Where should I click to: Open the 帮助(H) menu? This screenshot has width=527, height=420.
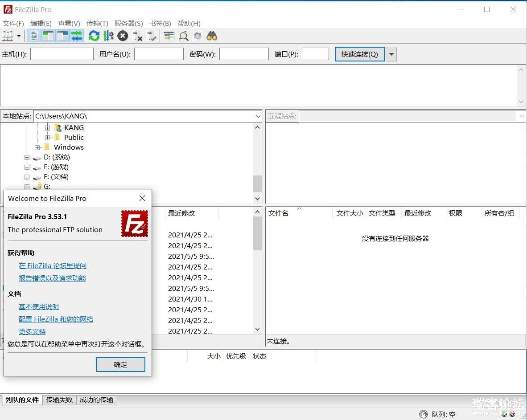point(189,24)
